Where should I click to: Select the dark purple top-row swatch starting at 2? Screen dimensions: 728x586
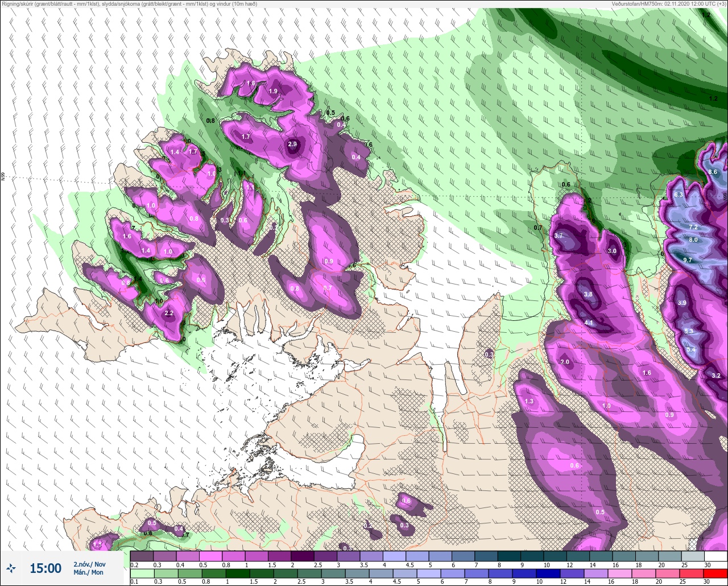click(302, 556)
